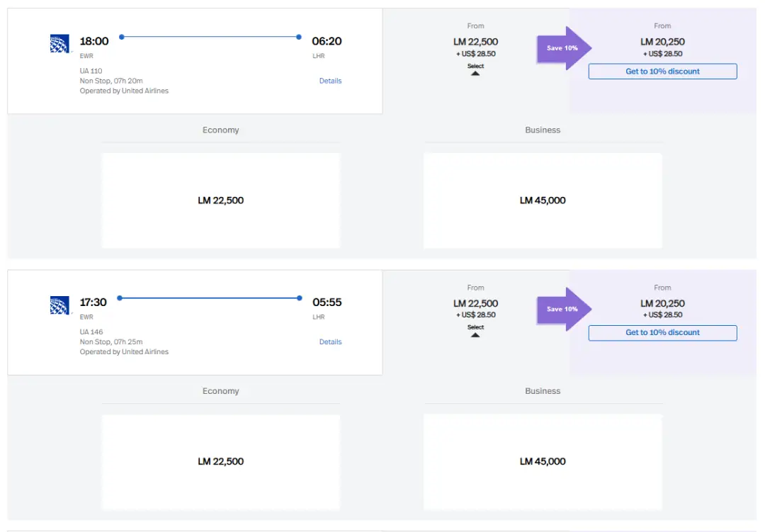Select the Business heading under flight UA 110

point(543,130)
